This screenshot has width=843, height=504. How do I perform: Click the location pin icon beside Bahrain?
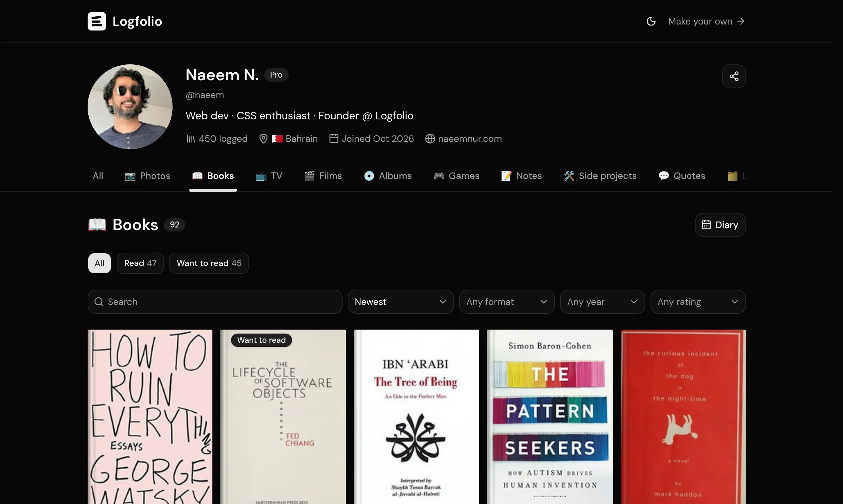[263, 139]
